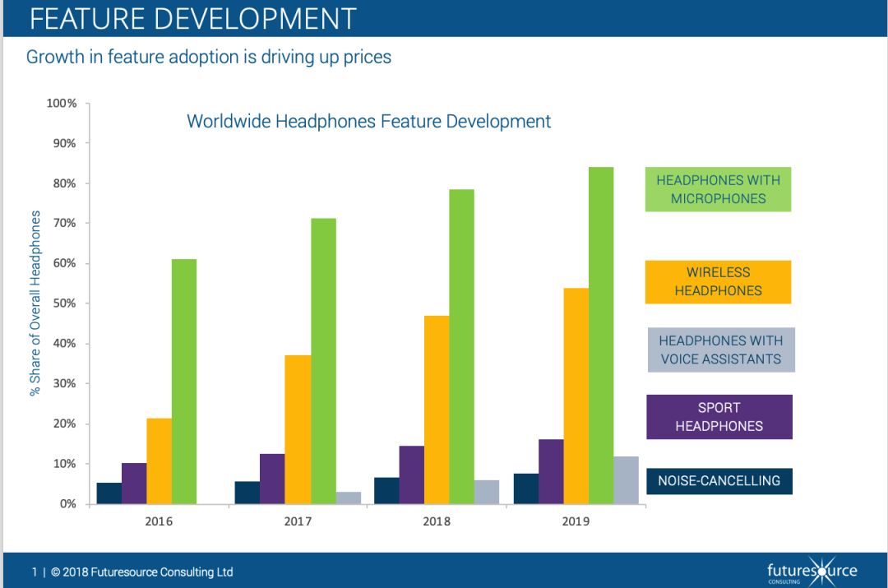Click the 2018 Futuresource Consulting Ltd copyright text

pos(141,572)
